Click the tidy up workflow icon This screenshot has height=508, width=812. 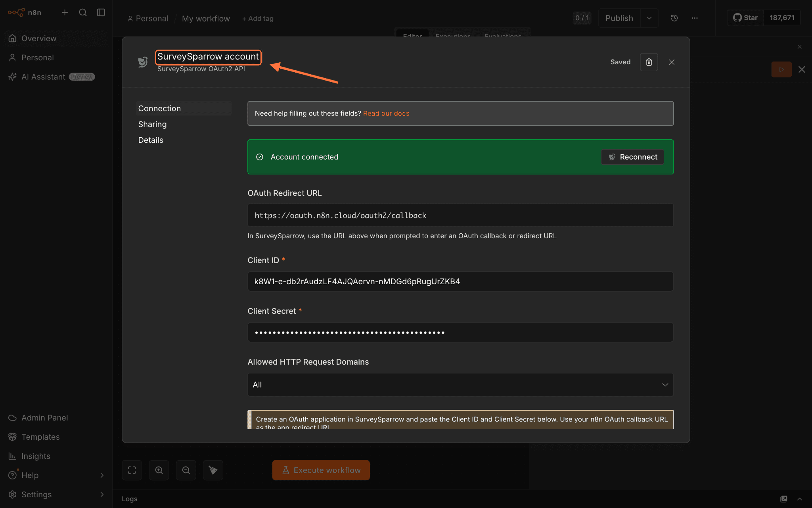point(213,470)
